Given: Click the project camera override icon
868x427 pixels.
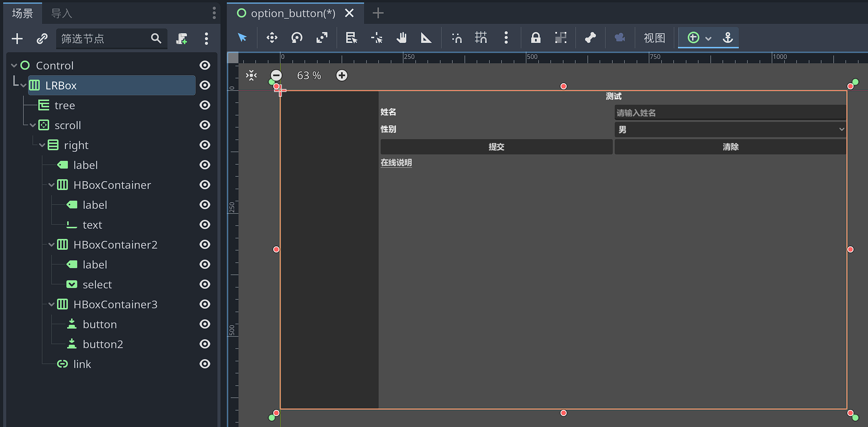Looking at the screenshot, I should tap(620, 38).
